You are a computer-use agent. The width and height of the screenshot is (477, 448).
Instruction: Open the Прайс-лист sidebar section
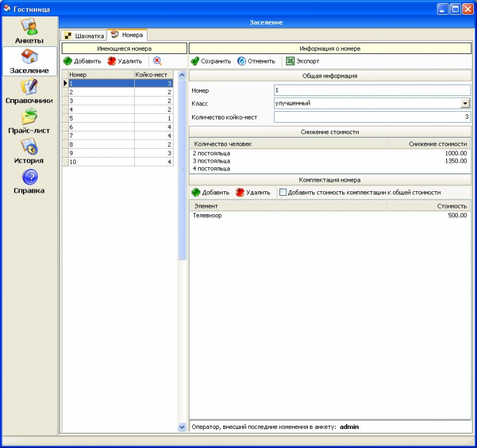(x=29, y=121)
